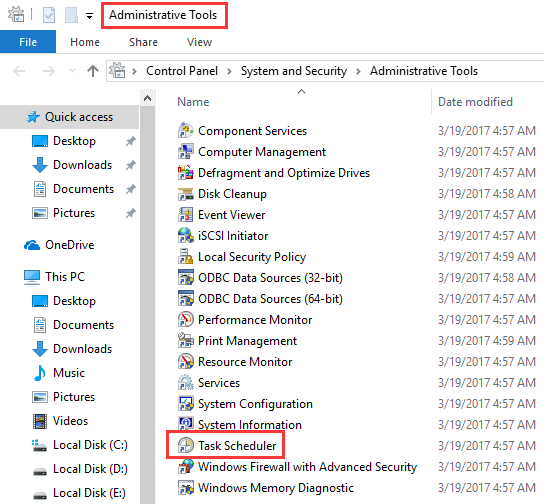Open Local Disk (D:) in navigation pane
544x504 pixels.
(x=90, y=469)
